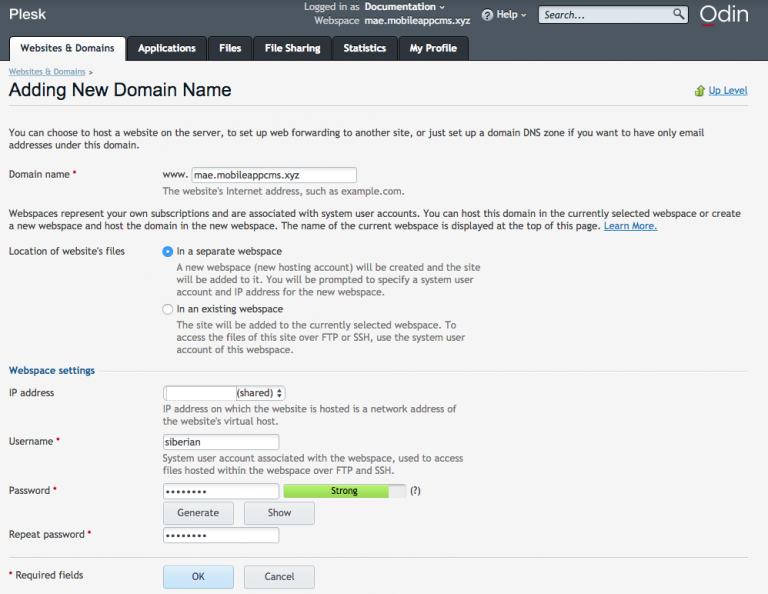This screenshot has width=768, height=594.
Task: Click the Domain name input field
Action: tap(273, 175)
